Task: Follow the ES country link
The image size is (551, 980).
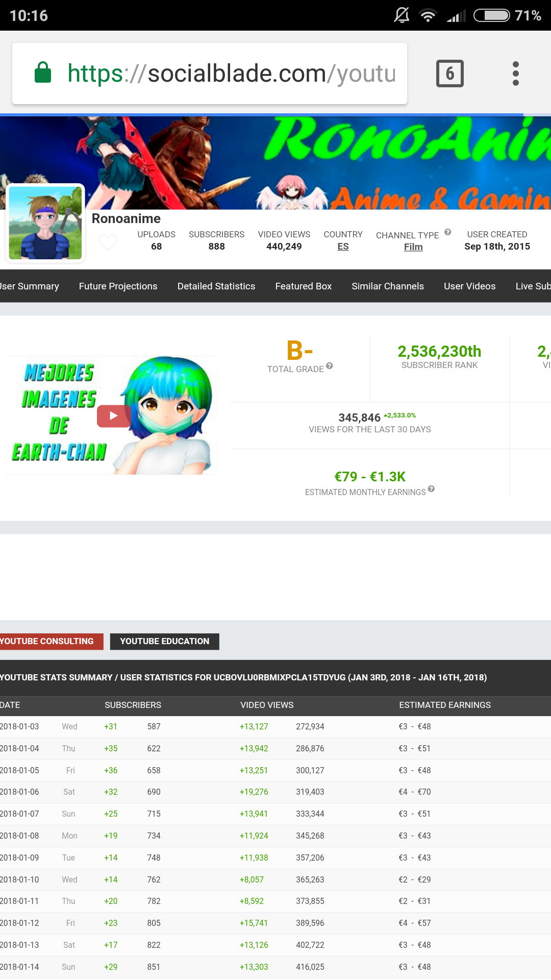Action: (343, 247)
